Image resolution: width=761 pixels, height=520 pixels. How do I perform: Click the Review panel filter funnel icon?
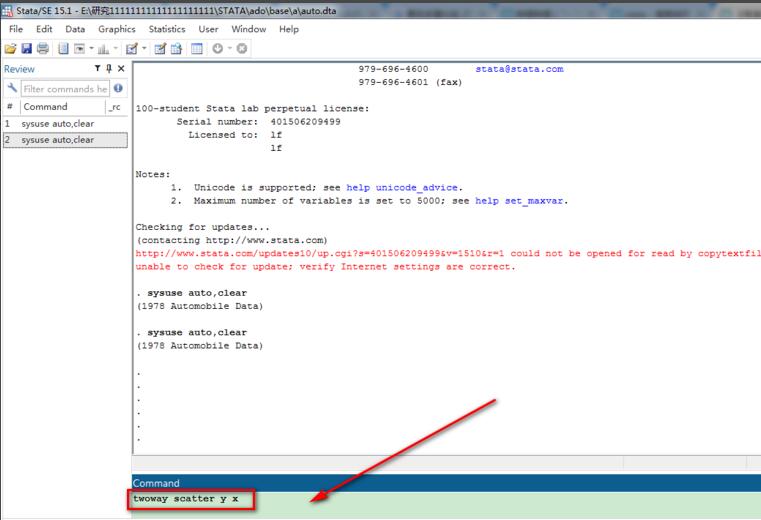click(x=98, y=68)
